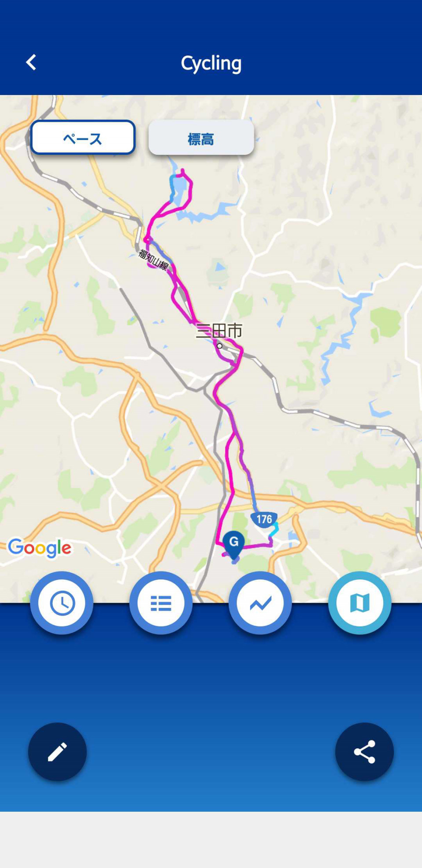Open the trend graph view
Screen dimensions: 422x868
(260, 603)
